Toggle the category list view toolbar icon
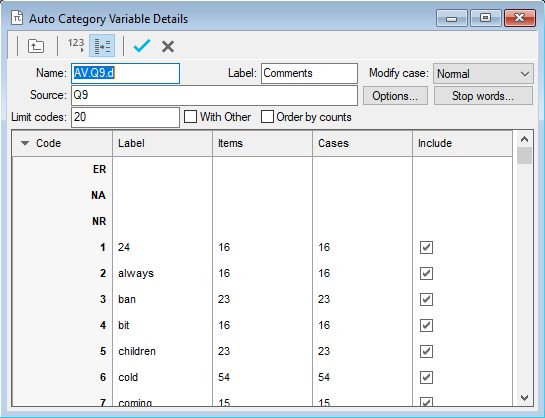Screen dimensions: 545x418 point(102,46)
